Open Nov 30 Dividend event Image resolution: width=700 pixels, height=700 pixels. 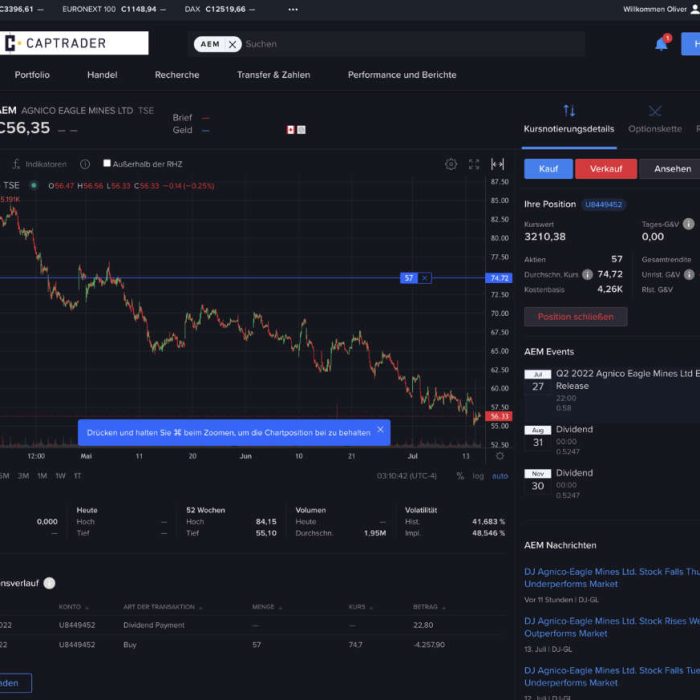pos(612,484)
